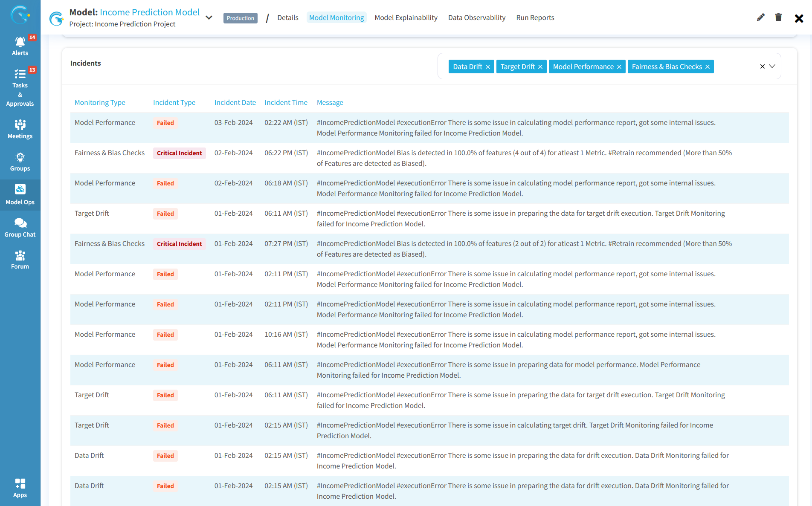Open the Model Monitoring tab
Screen dimensions: 812x506
click(x=336, y=17)
